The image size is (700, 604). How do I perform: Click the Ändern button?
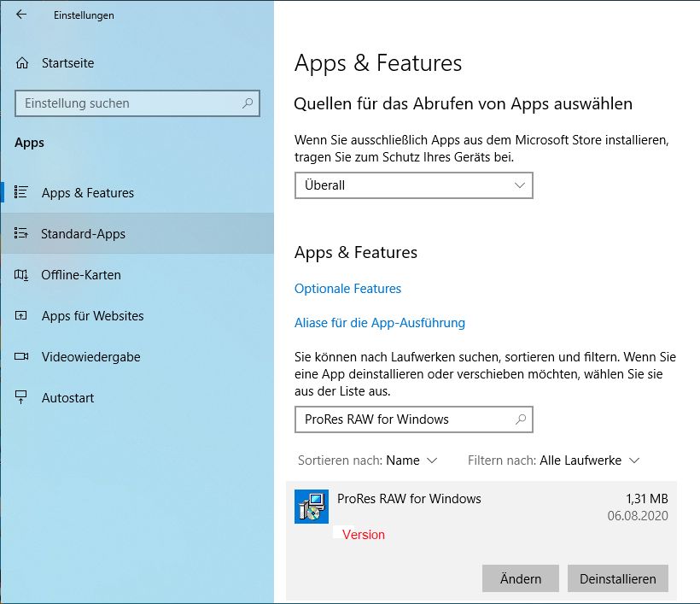(x=520, y=578)
